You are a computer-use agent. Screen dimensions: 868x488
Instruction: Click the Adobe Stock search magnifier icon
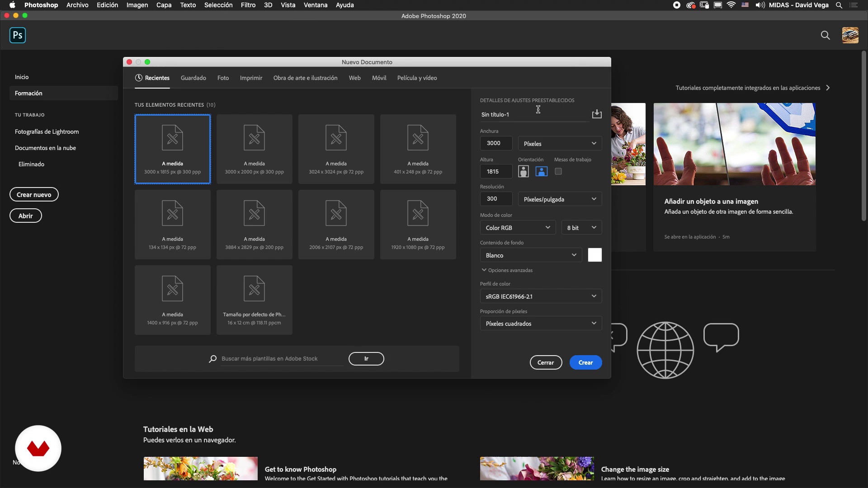tap(212, 359)
